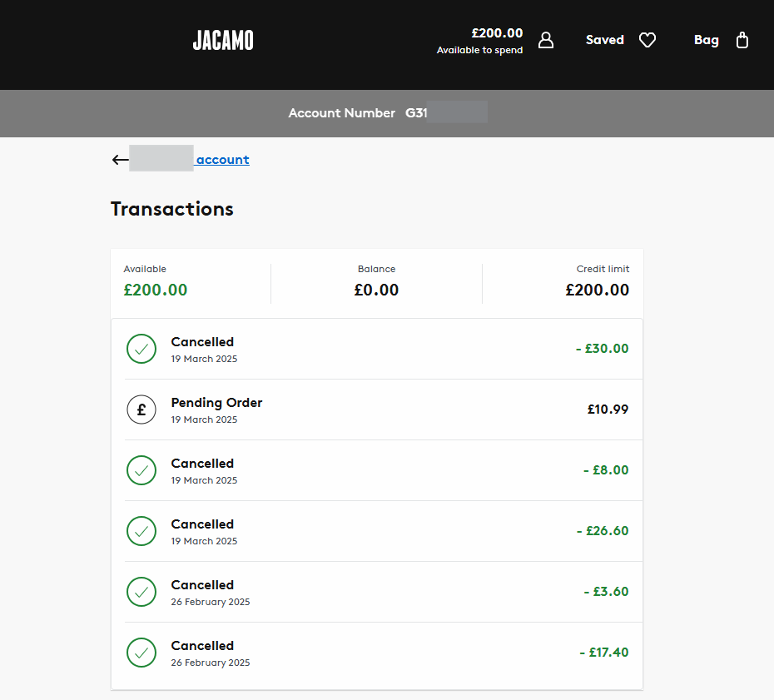Click the date under Pending Order
774x700 pixels.
pos(205,420)
